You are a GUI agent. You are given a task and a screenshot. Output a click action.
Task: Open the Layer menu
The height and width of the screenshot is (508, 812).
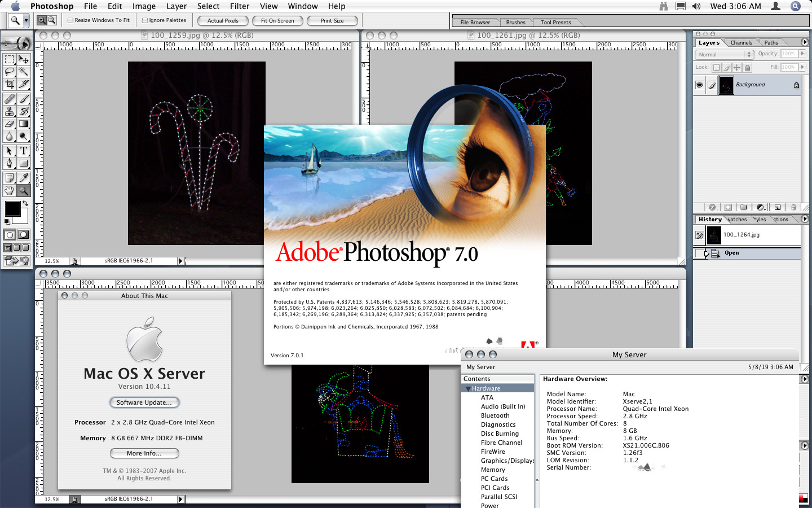(176, 6)
